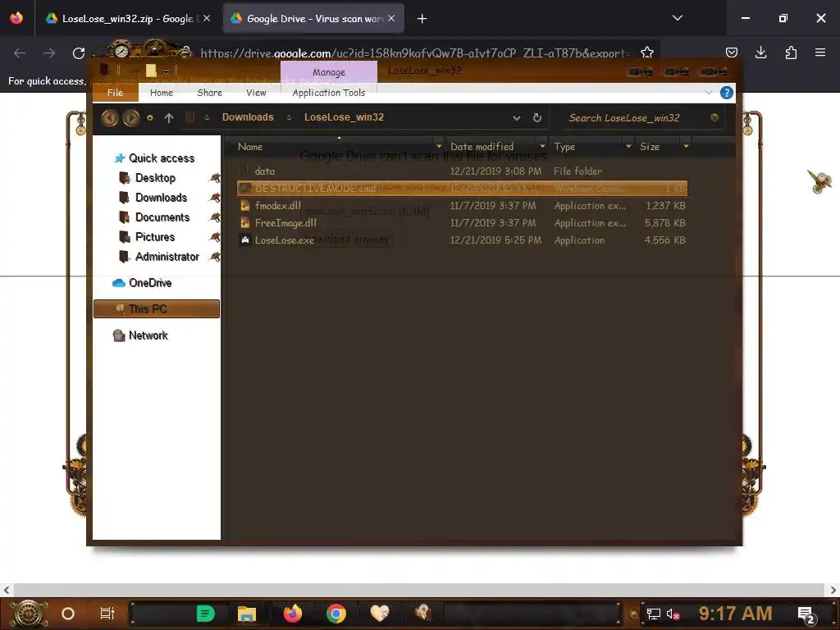This screenshot has width=840, height=630.
Task: Open Firefox extensions menu
Action: [791, 52]
